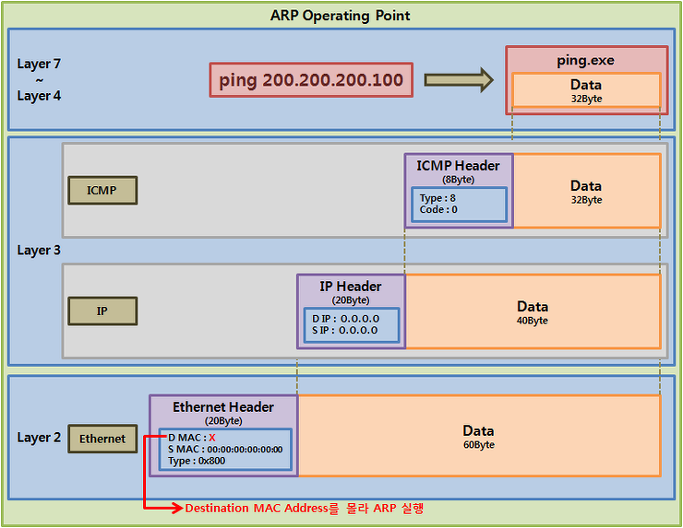Viewport: 683px width, 528px height.
Task: Select the ICMP protocol label box
Action: (x=102, y=190)
